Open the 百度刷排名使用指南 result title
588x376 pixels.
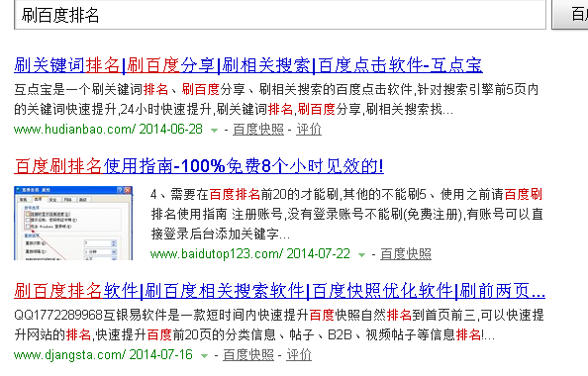click(x=199, y=165)
